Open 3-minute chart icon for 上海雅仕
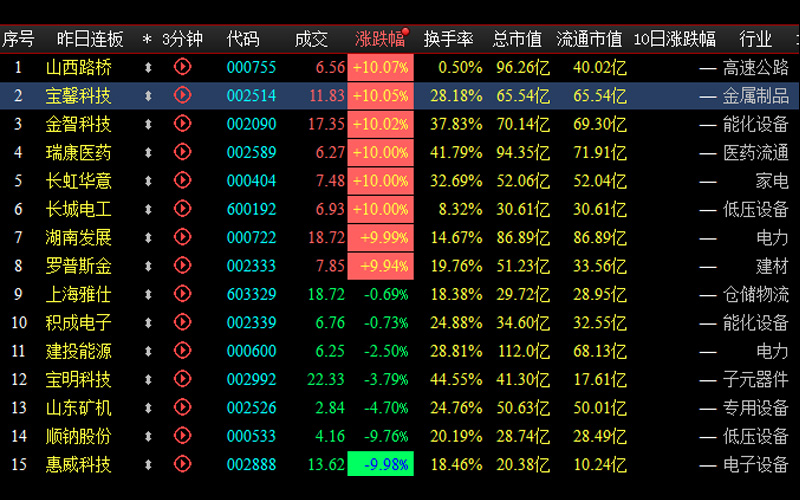This screenshot has width=800, height=500. point(182,294)
